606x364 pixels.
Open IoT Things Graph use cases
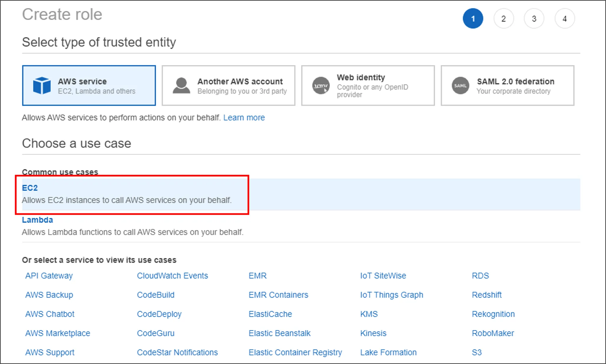click(x=391, y=295)
